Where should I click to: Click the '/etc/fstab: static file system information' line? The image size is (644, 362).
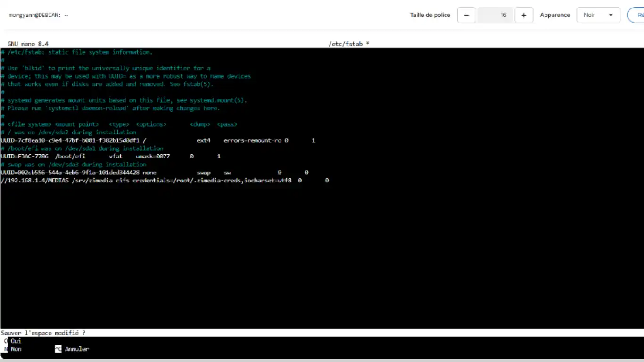(77, 52)
